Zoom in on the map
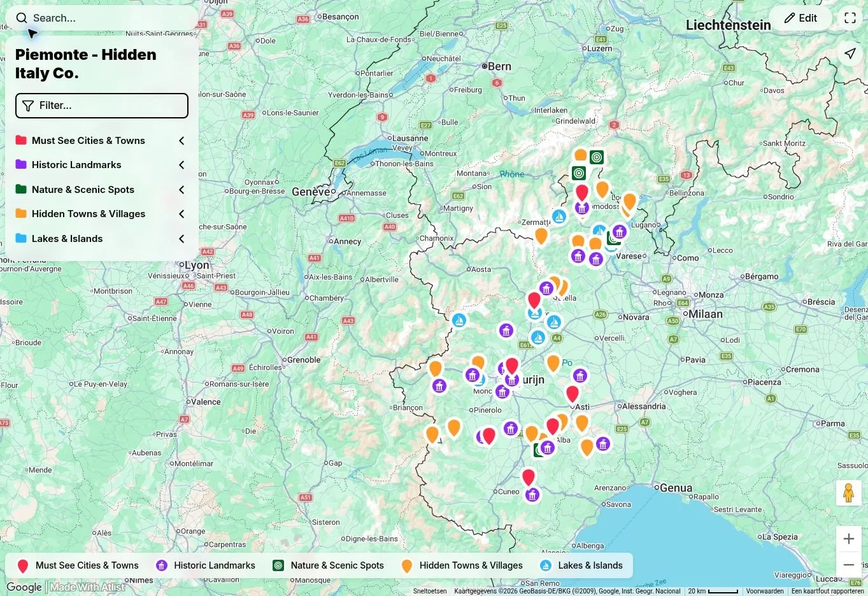Screen dimensions: 868x596 848,539
